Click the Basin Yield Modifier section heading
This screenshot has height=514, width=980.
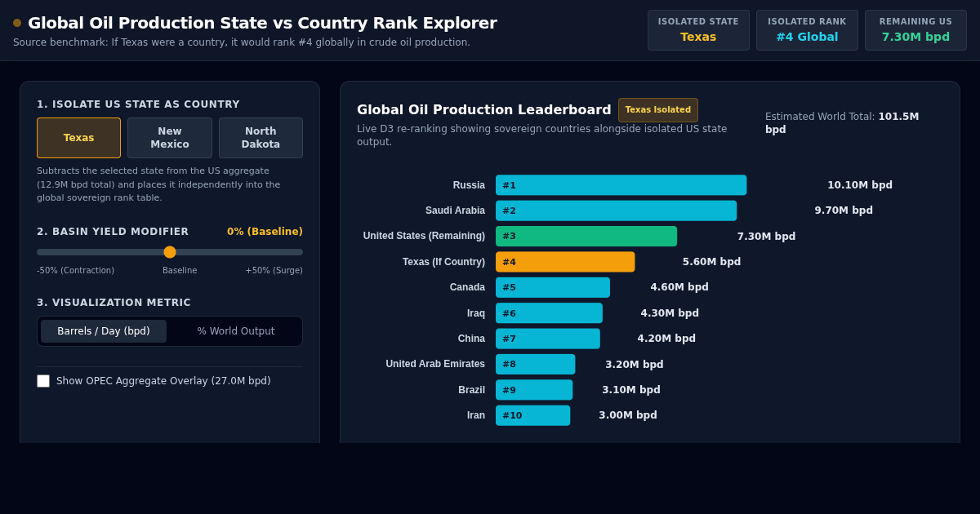click(x=113, y=232)
